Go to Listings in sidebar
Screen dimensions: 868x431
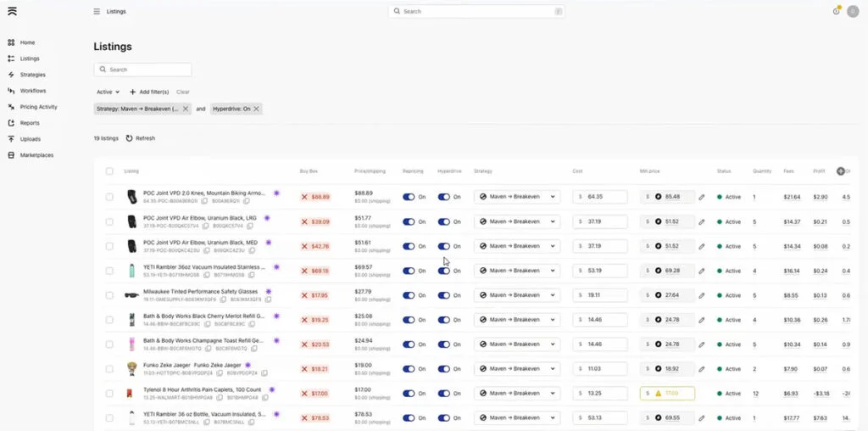[30, 59]
